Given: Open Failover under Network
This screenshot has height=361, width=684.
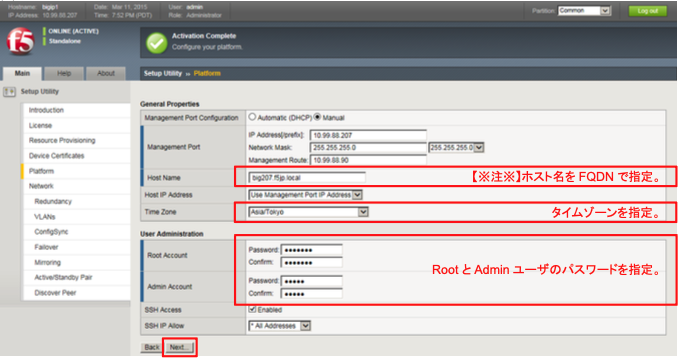Looking at the screenshot, I should click(x=46, y=247).
